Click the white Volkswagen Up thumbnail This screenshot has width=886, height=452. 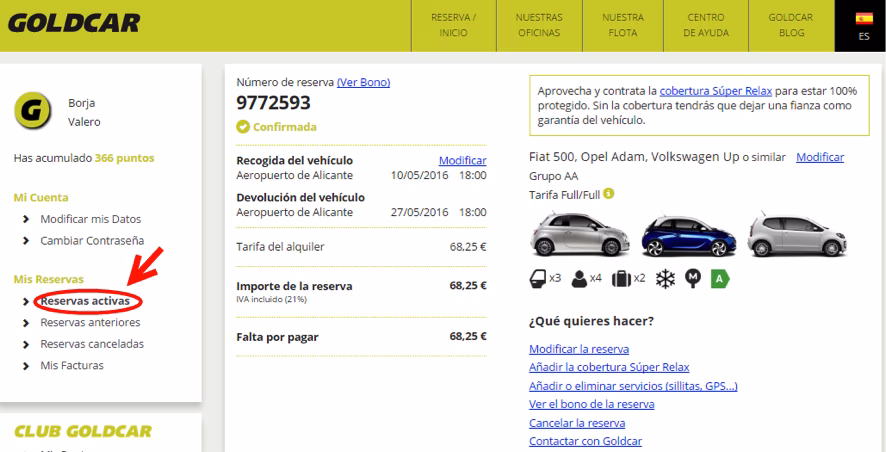pos(797,233)
